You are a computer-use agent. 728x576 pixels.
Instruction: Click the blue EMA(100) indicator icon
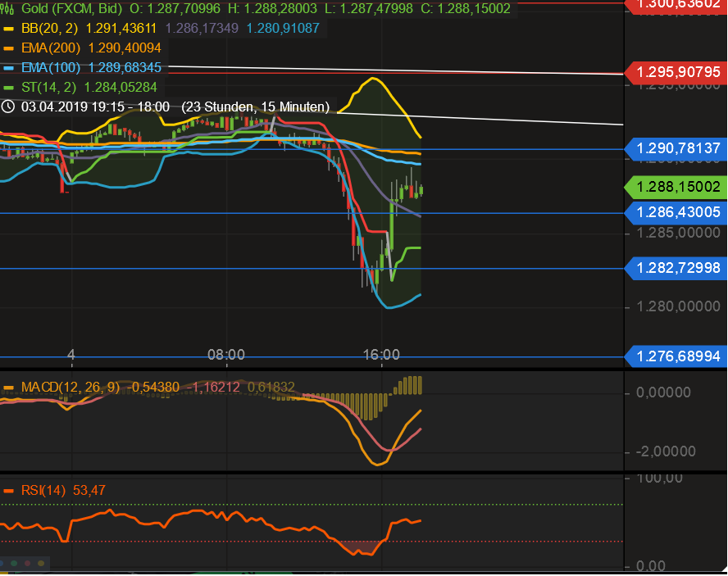(8, 67)
